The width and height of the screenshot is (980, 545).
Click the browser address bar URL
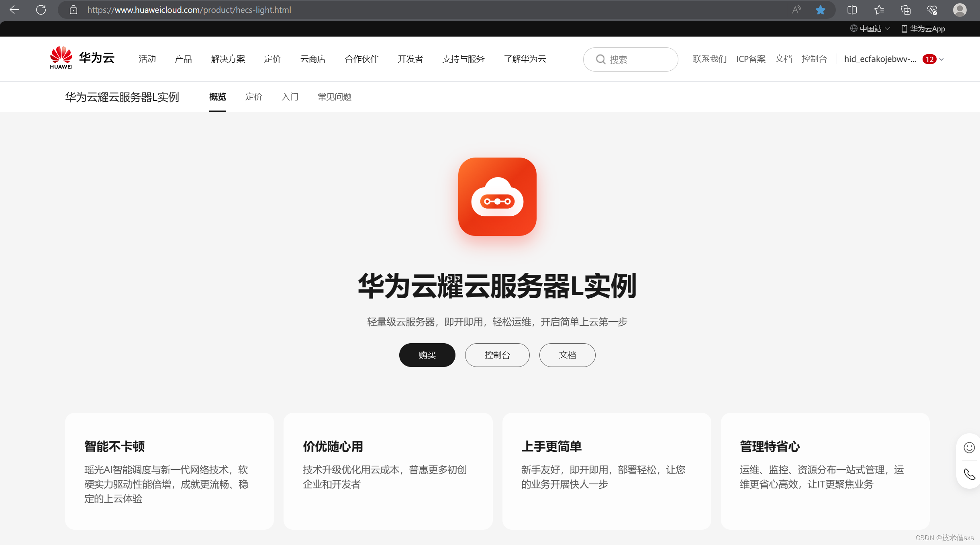coord(189,10)
